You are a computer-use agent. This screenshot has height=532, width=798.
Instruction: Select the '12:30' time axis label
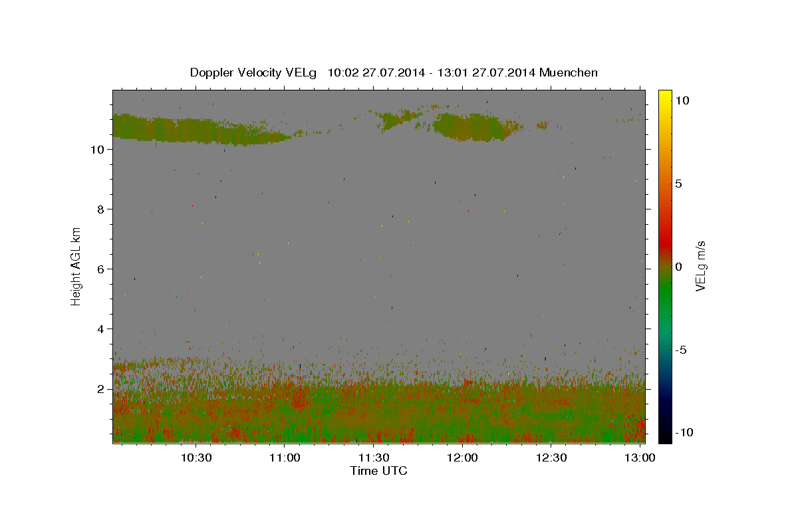[551, 458]
